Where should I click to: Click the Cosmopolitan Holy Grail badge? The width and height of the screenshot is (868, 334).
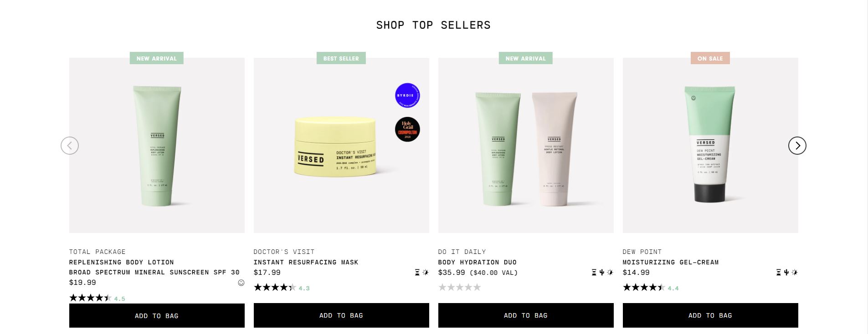[407, 129]
